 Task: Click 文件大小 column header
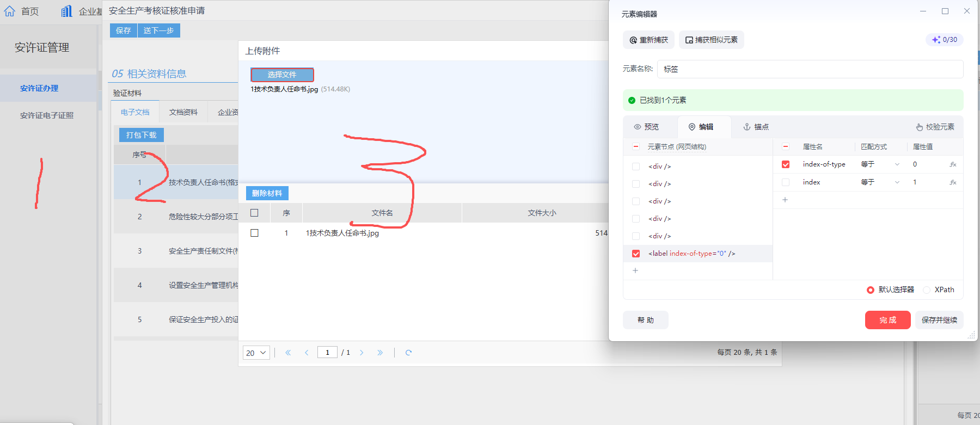[x=542, y=213]
